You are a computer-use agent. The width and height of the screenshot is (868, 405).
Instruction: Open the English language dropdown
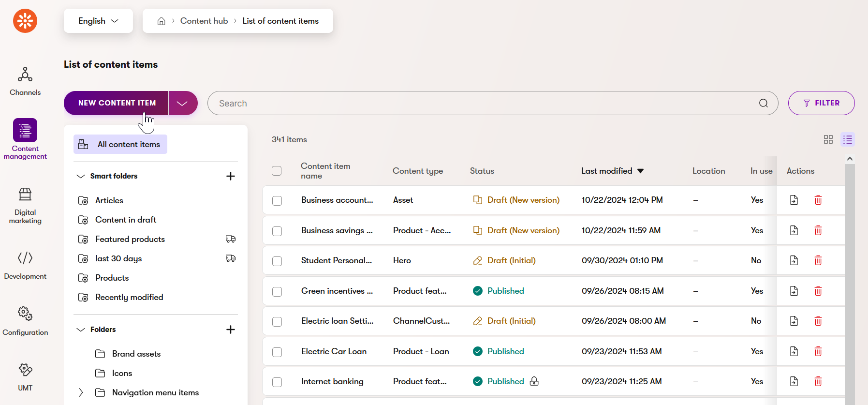click(98, 21)
